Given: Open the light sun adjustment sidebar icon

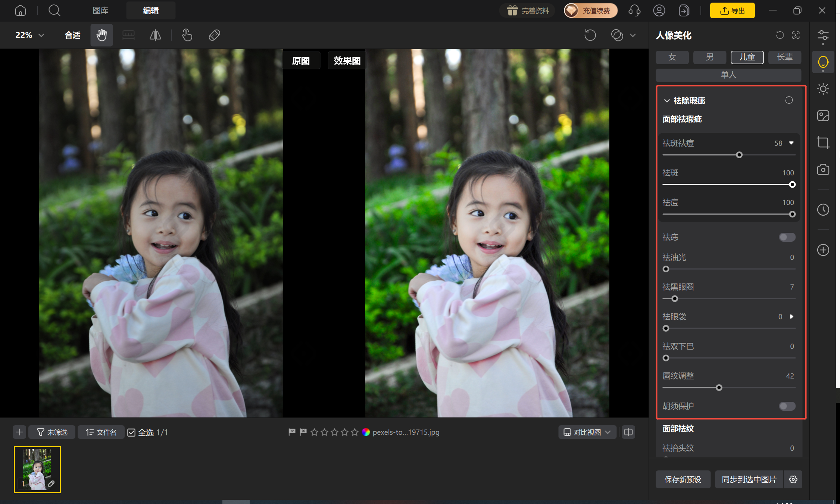Looking at the screenshot, I should pyautogui.click(x=823, y=89).
